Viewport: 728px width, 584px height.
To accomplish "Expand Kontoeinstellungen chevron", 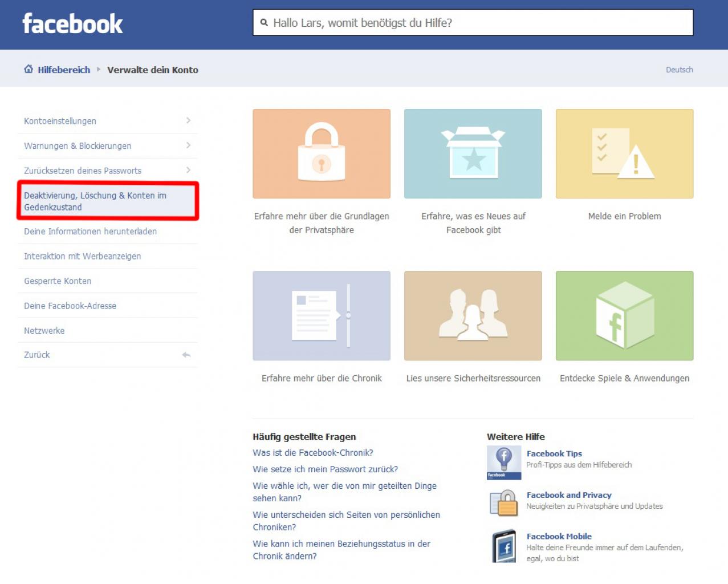I will tap(188, 120).
